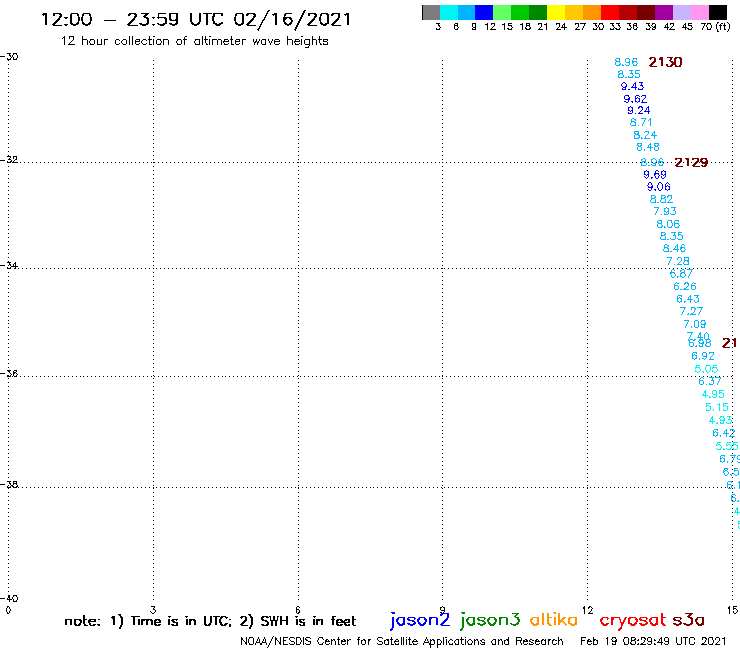The width and height of the screenshot is (740, 650).
Task: Select the 6.37 reading
Action: (710, 381)
